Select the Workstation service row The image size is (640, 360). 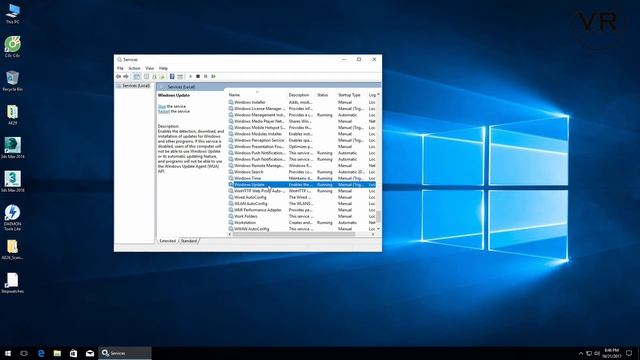pos(302,222)
